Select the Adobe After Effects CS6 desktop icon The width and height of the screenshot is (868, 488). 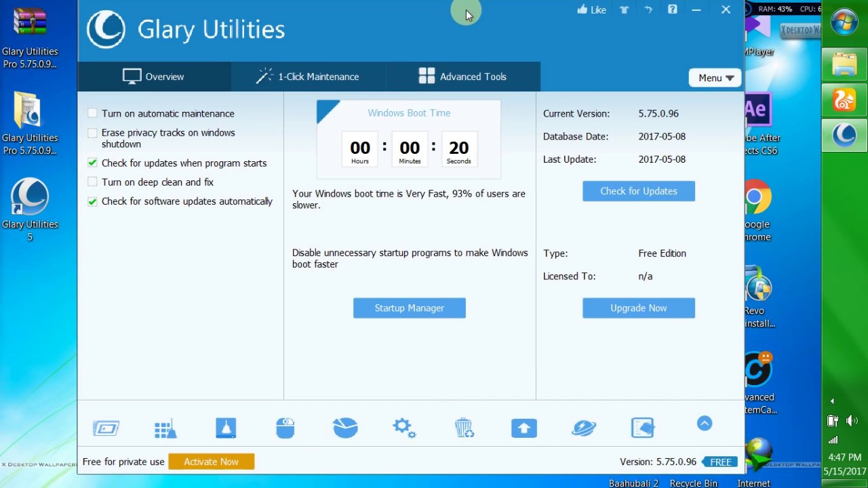[x=760, y=123]
